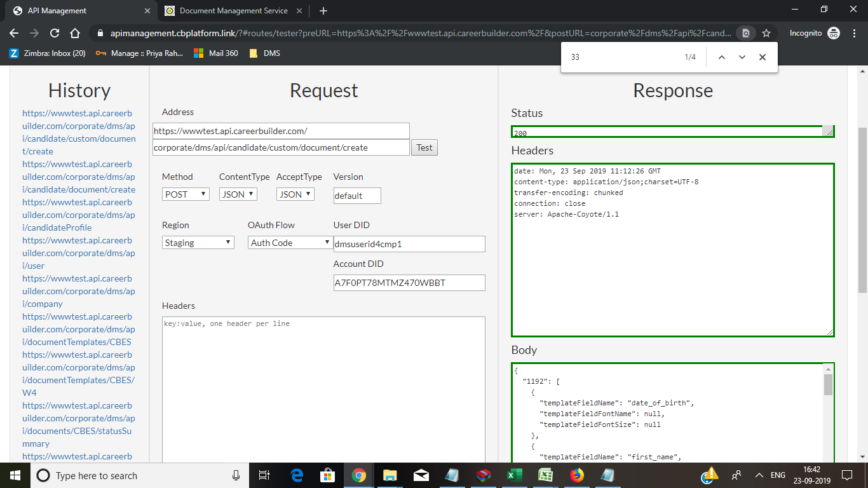Click the Account DID field
The image size is (868, 488).
click(x=409, y=283)
